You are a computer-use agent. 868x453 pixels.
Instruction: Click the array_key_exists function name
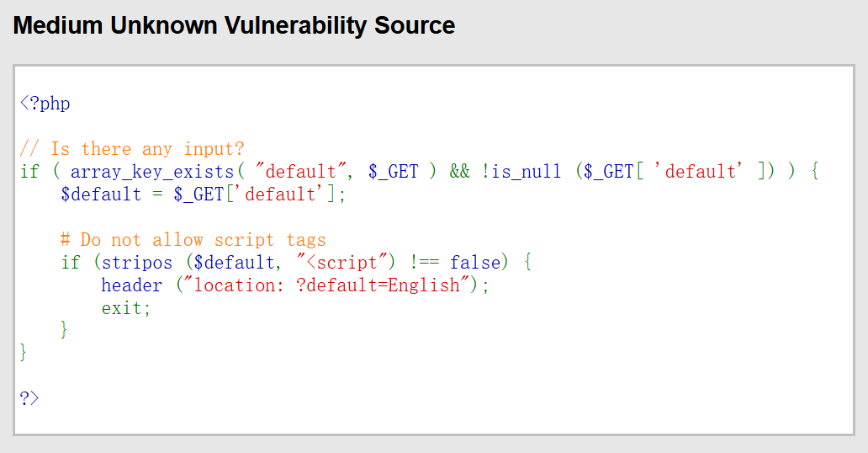click(x=151, y=172)
